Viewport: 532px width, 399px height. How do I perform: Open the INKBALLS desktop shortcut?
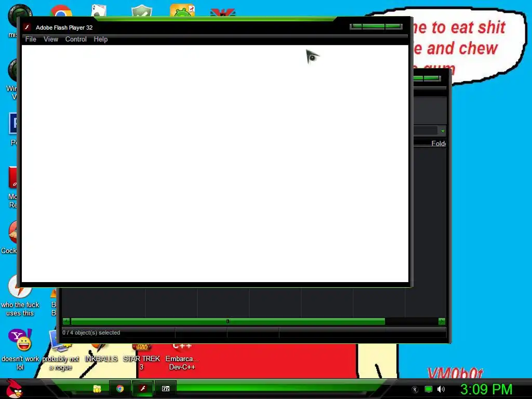coord(101,354)
